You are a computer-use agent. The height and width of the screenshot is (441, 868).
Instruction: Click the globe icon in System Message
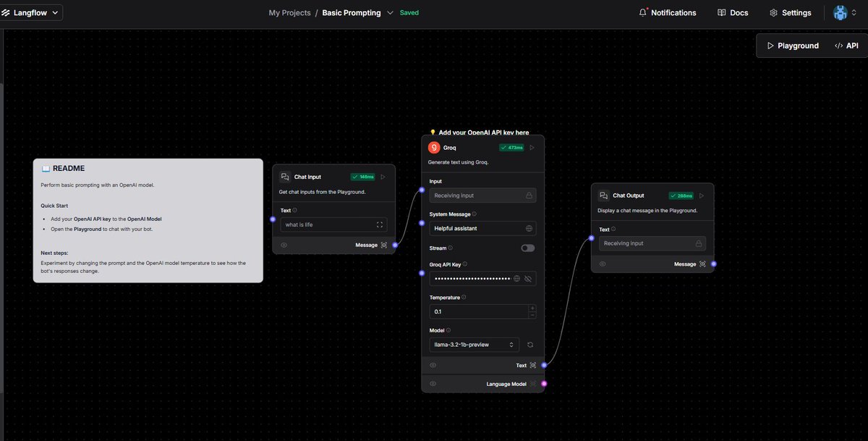[529, 228]
